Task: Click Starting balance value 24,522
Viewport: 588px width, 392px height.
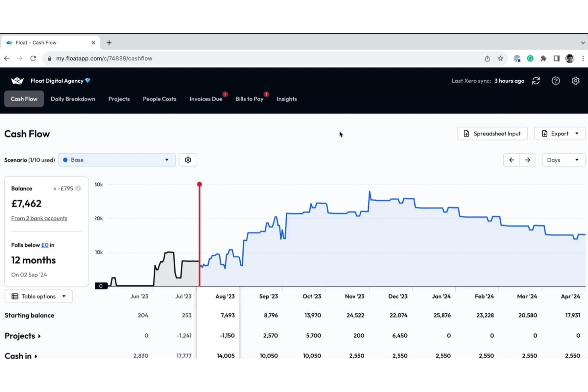Action: [x=355, y=315]
